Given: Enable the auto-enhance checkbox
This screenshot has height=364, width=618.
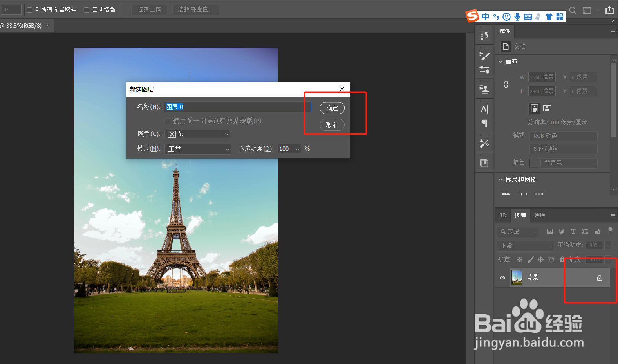Looking at the screenshot, I should click(86, 10).
